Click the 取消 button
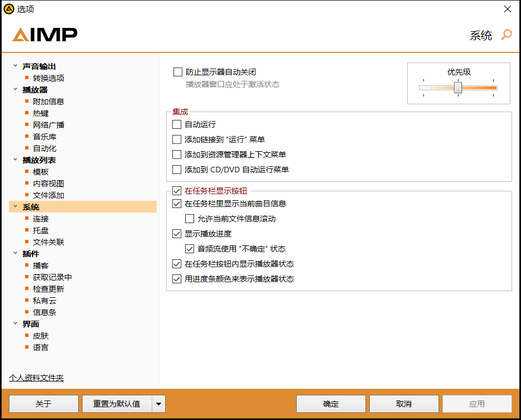Image resolution: width=521 pixels, height=420 pixels. (x=404, y=404)
